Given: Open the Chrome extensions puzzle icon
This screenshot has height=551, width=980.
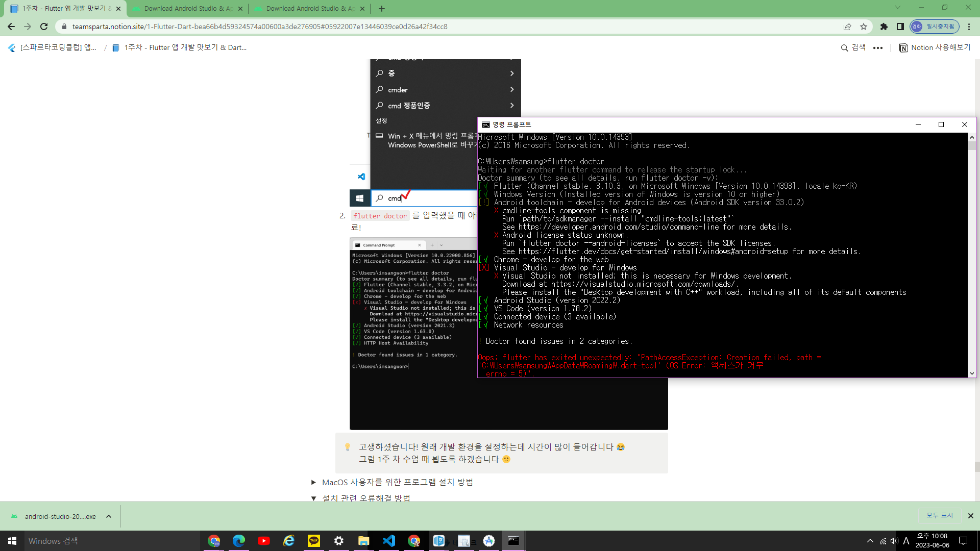Looking at the screenshot, I should [884, 27].
